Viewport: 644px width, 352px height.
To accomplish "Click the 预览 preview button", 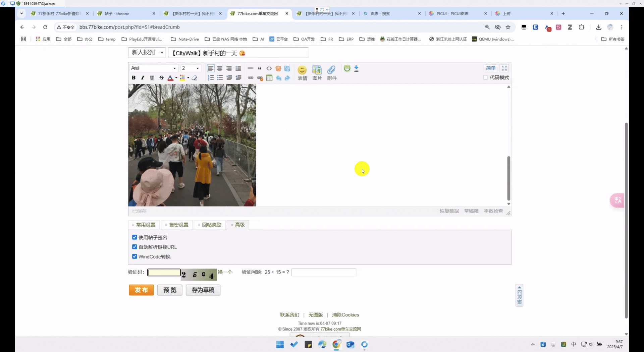I will click(x=170, y=290).
